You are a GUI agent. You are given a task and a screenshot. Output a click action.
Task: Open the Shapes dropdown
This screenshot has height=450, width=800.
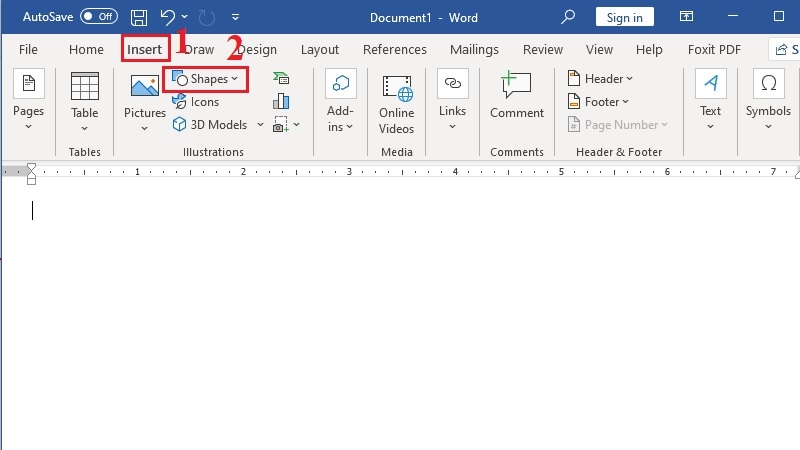click(x=205, y=79)
